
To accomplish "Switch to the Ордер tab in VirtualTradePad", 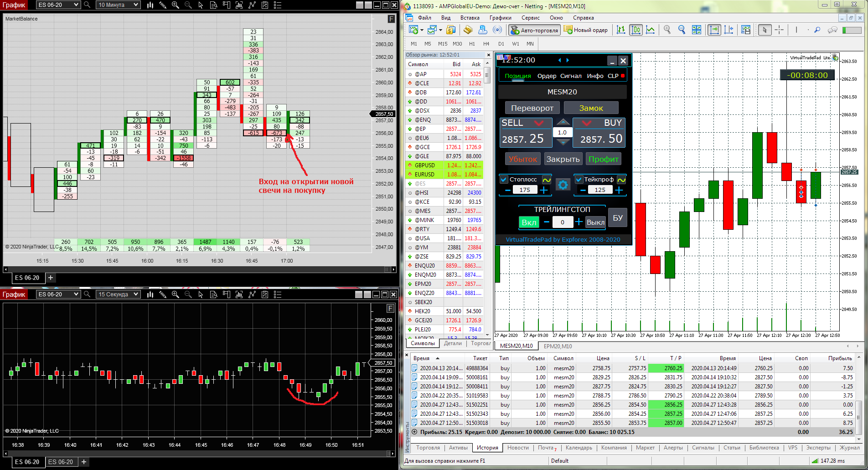I will (x=547, y=76).
